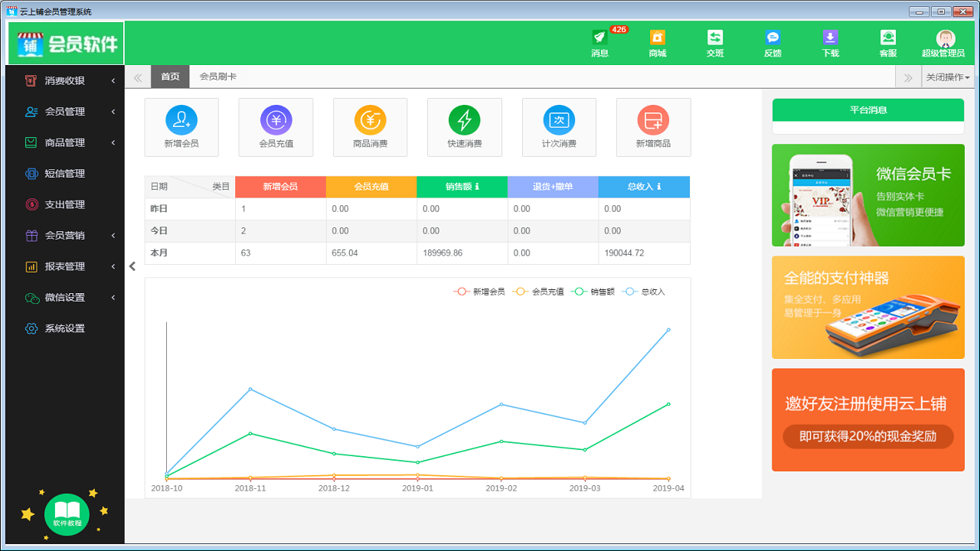Expand the 报表管理 sidebar section
This screenshot has width=980, height=551.
point(67,266)
